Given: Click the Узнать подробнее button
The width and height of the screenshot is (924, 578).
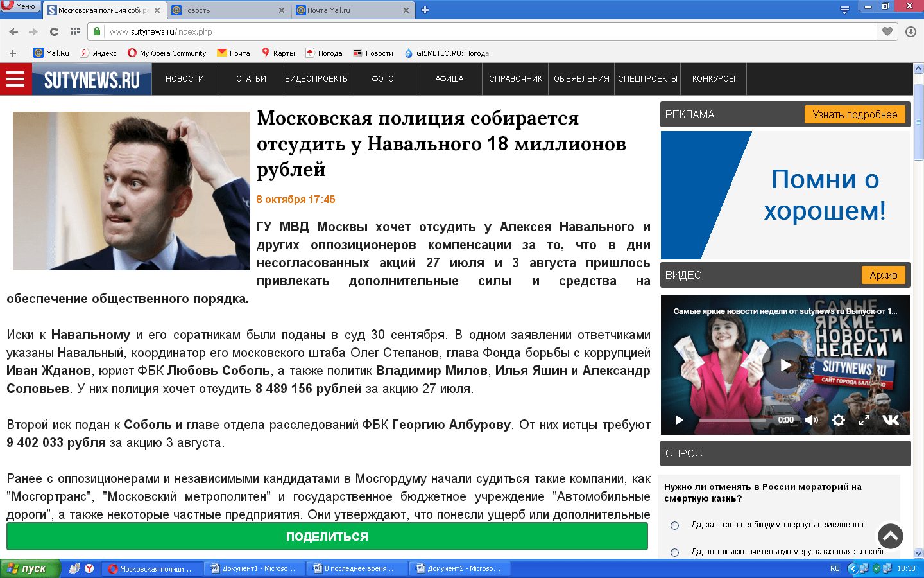Looking at the screenshot, I should click(855, 114).
